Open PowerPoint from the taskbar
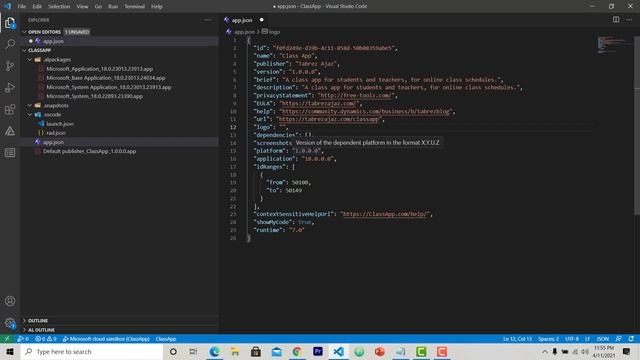The height and width of the screenshot is (360, 640). click(380, 351)
